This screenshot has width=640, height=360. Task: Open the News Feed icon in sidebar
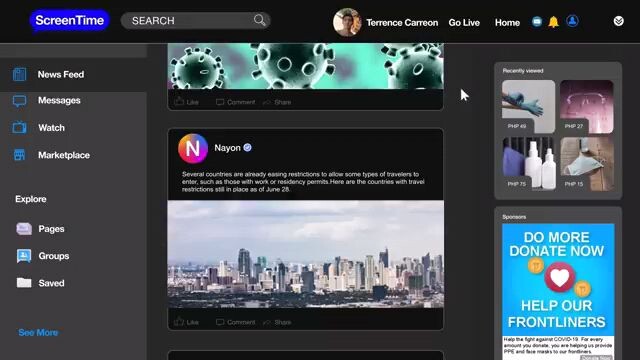point(19,74)
